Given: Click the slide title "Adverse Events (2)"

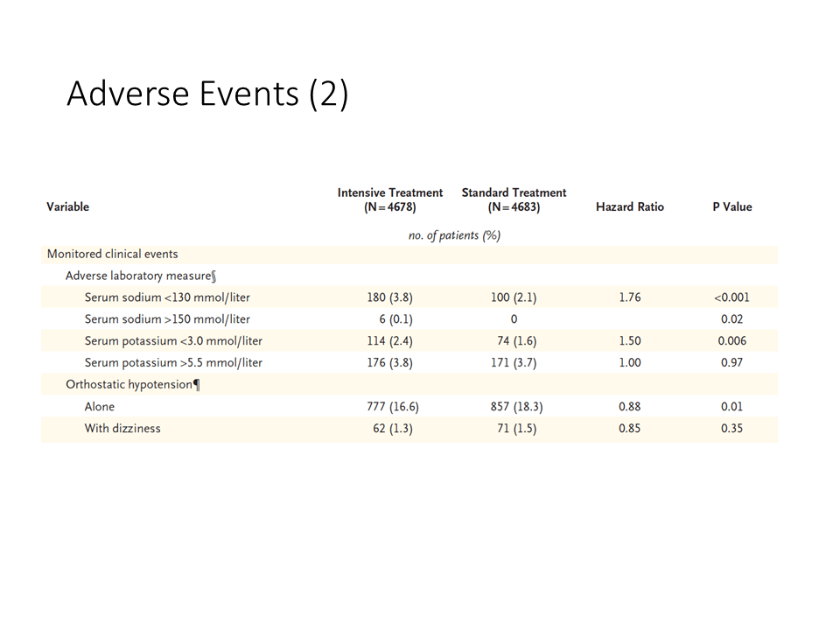Looking at the screenshot, I should (x=208, y=94).
